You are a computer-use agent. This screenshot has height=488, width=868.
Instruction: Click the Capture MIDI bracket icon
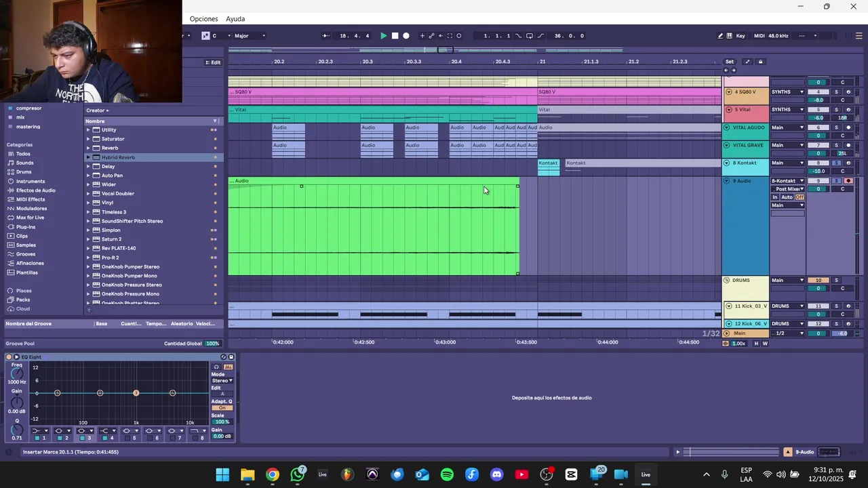click(x=450, y=36)
